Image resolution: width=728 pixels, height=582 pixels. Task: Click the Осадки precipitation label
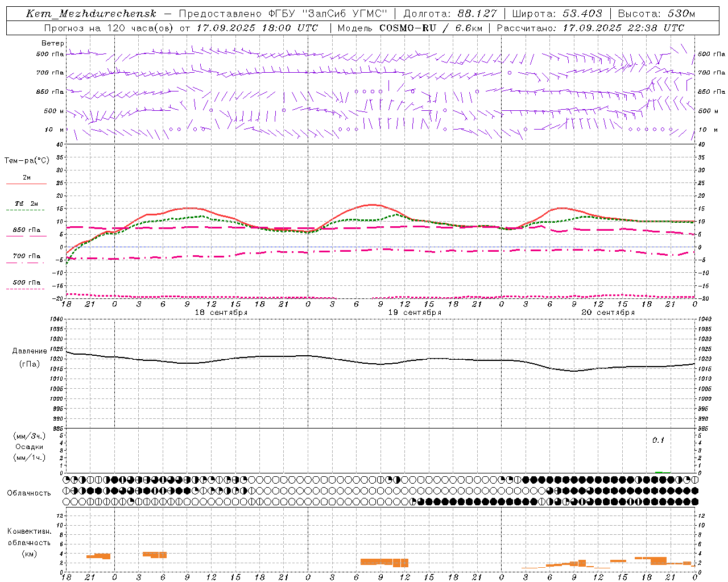click(30, 447)
